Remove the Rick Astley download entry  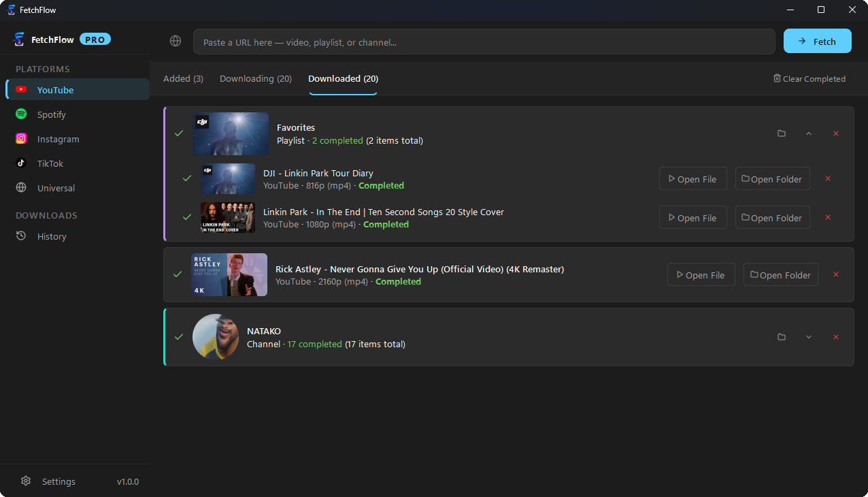pos(836,274)
